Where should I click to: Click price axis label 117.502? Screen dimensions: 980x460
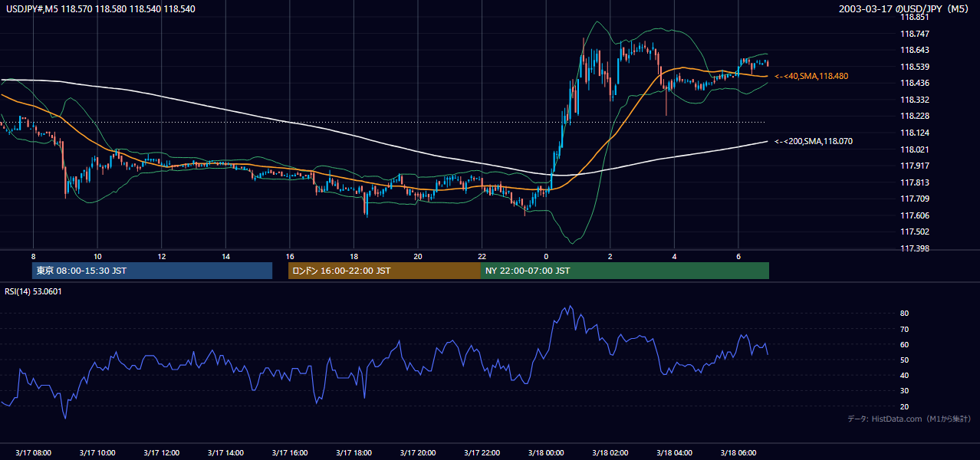(x=915, y=232)
